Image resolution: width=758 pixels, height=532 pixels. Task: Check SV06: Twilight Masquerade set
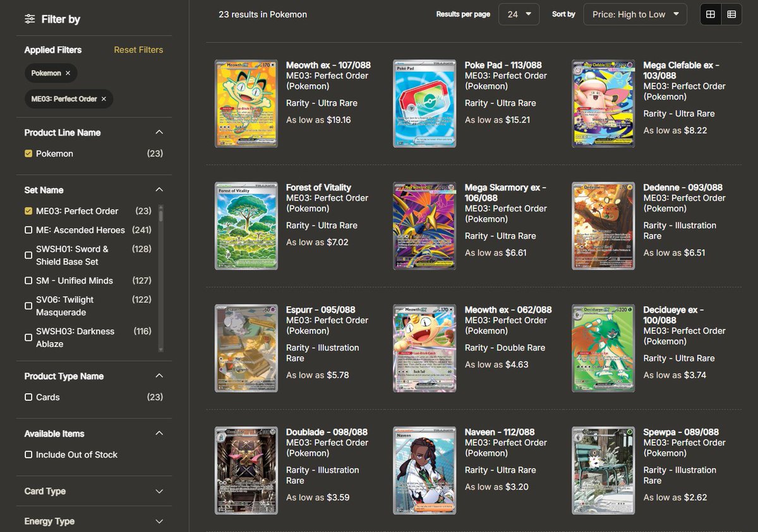click(x=28, y=305)
